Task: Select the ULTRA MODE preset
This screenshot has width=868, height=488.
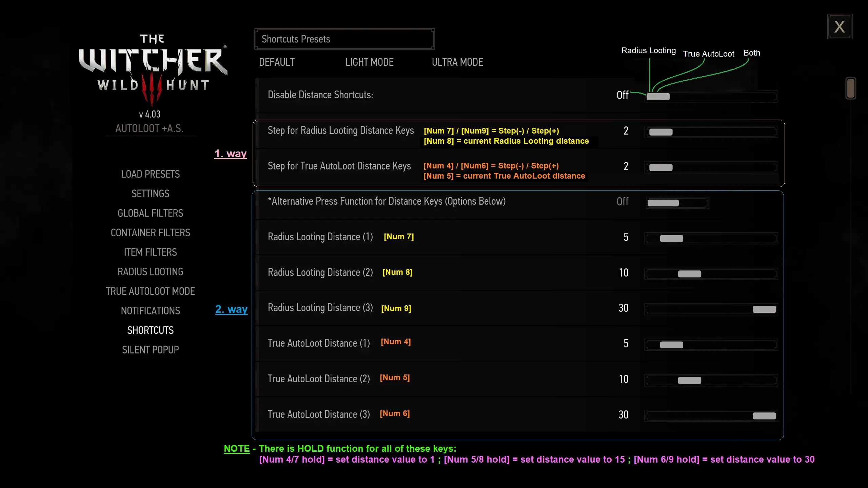Action: coord(457,62)
